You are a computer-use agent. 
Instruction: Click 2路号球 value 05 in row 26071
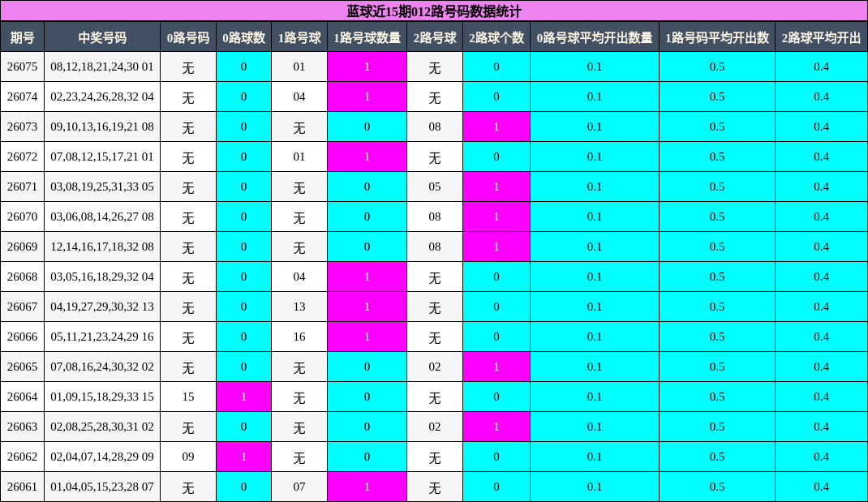tap(435, 187)
